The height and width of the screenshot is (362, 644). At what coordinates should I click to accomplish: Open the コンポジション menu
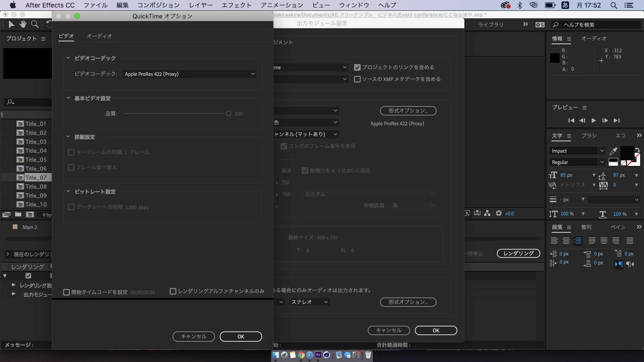click(158, 5)
